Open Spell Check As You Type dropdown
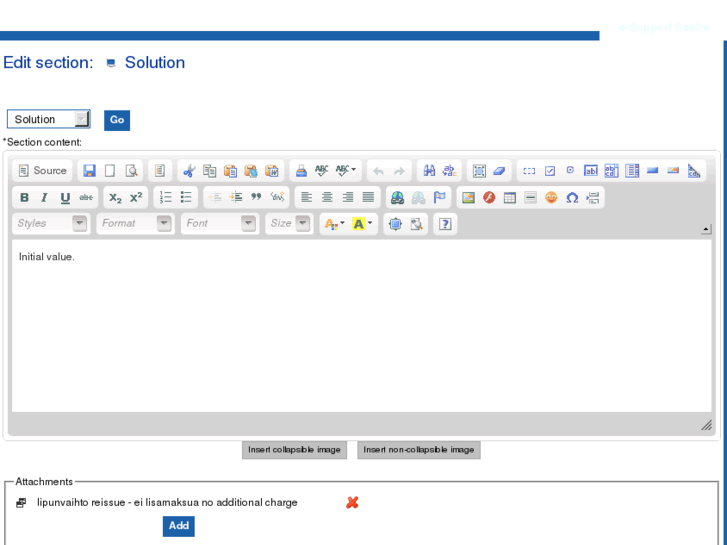The image size is (727, 545). click(x=346, y=171)
